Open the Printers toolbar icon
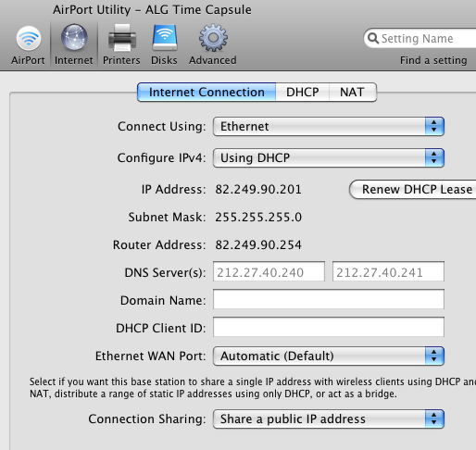This screenshot has width=476, height=450. click(x=121, y=38)
